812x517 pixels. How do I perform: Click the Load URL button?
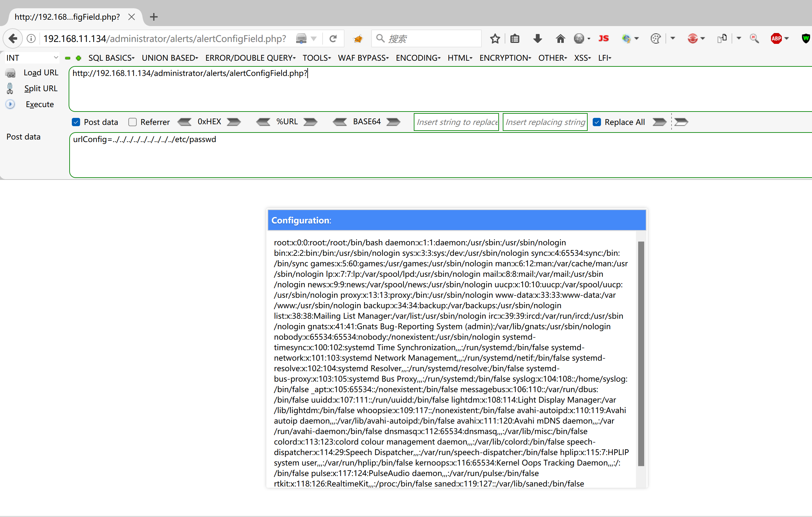40,72
